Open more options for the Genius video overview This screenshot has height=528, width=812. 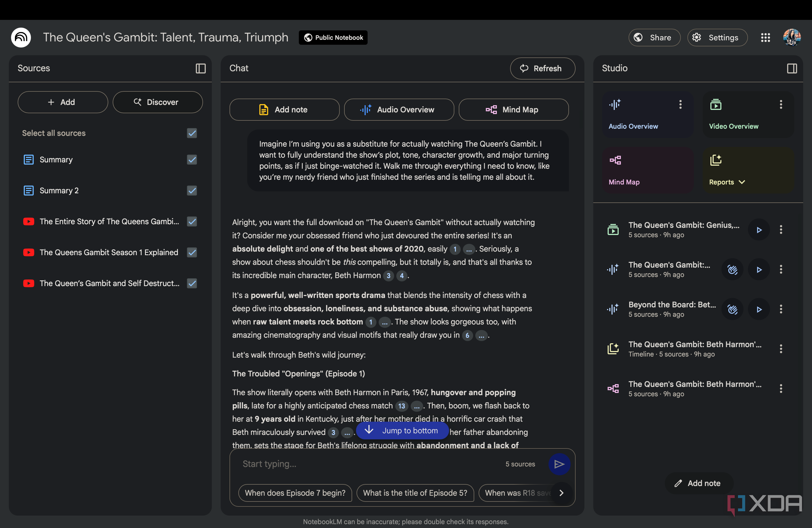click(x=781, y=229)
